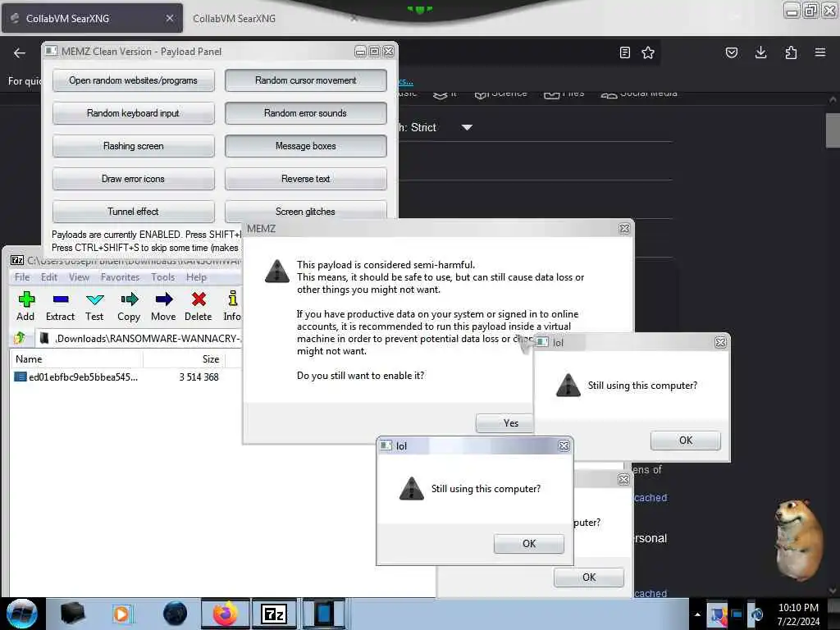Sort 7-Zip list by Name column

pyautogui.click(x=76, y=359)
